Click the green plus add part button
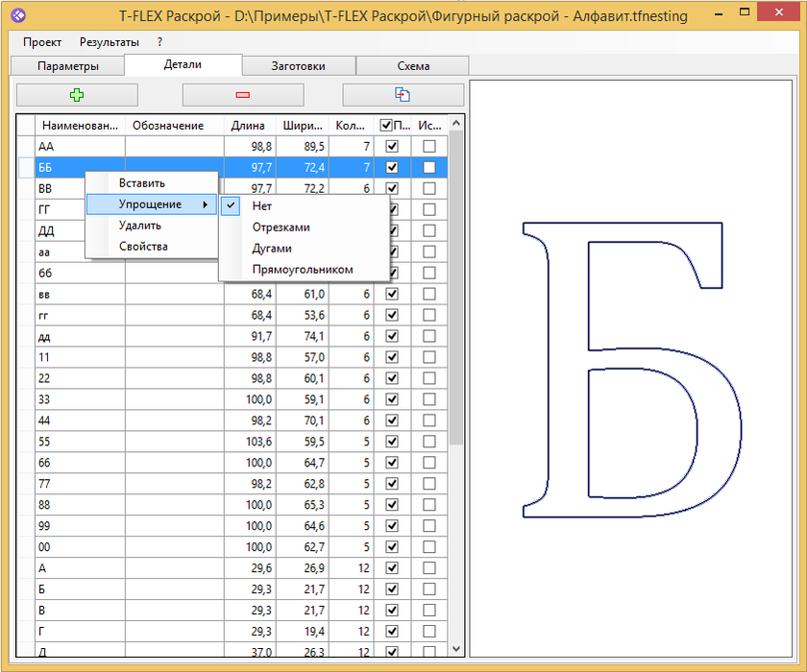 point(77,95)
